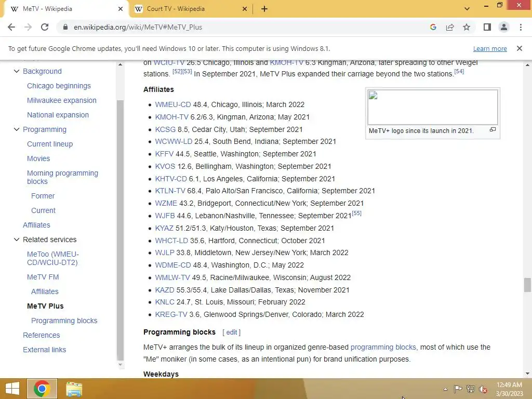Open the side panel icon

(487, 27)
